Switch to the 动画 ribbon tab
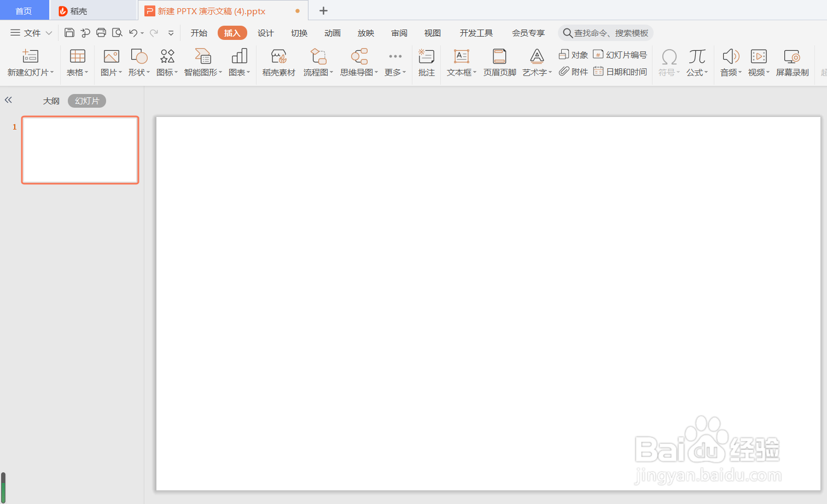Screen dimensions: 827x504 (333, 33)
